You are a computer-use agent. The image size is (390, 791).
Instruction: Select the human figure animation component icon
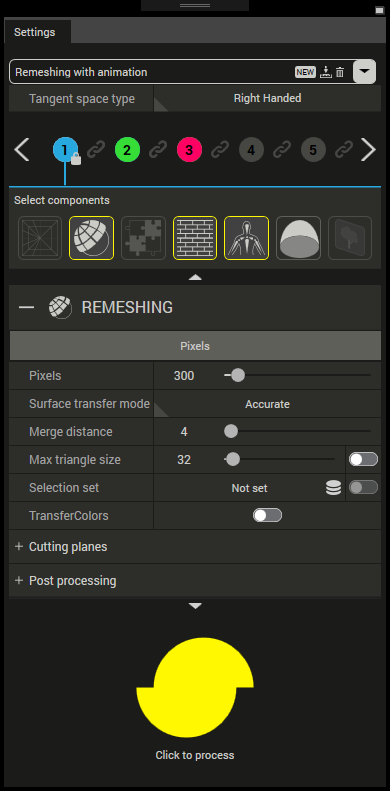(x=246, y=238)
